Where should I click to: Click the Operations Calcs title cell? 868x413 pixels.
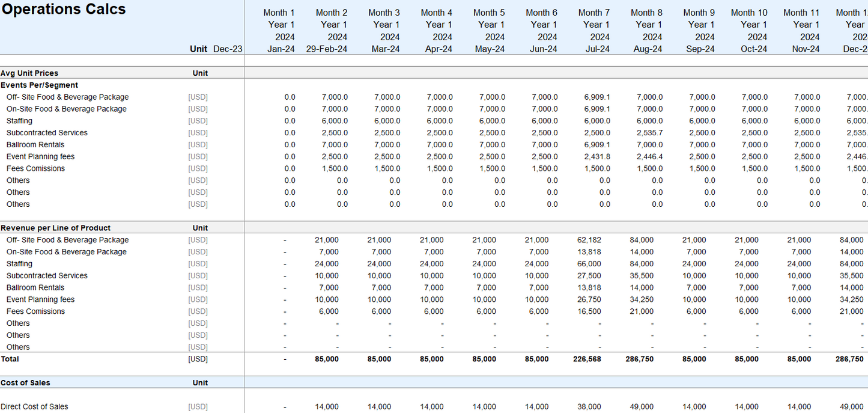click(64, 10)
